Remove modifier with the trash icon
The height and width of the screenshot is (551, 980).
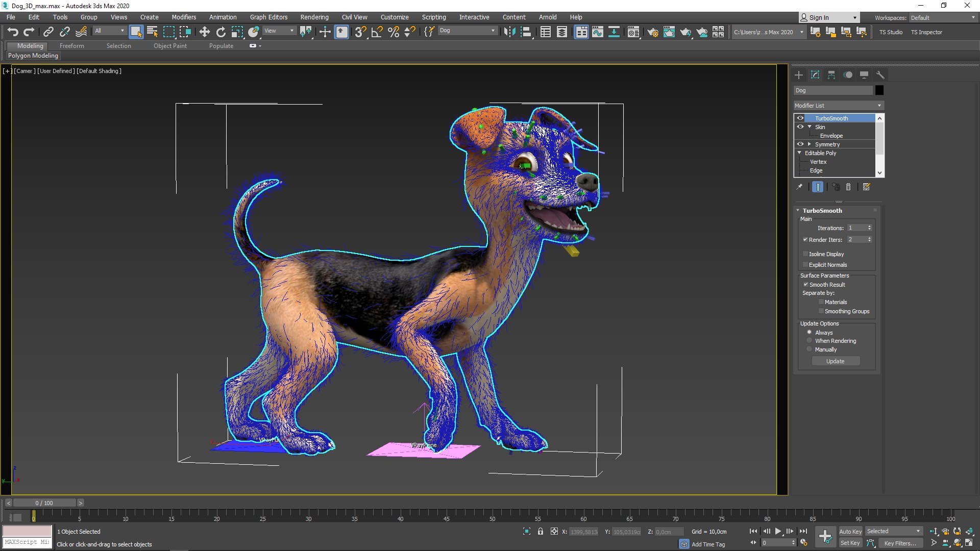click(x=848, y=187)
